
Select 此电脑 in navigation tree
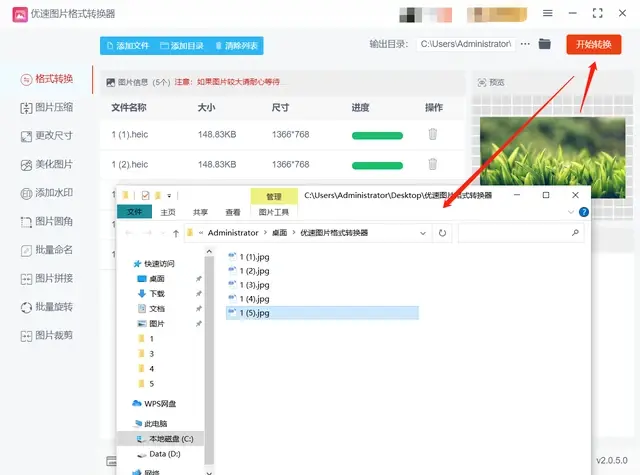coord(151,424)
